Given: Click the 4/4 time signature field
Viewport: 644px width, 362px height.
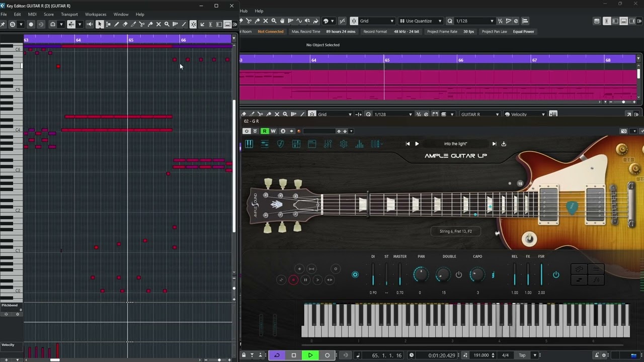Looking at the screenshot, I should 505,355.
